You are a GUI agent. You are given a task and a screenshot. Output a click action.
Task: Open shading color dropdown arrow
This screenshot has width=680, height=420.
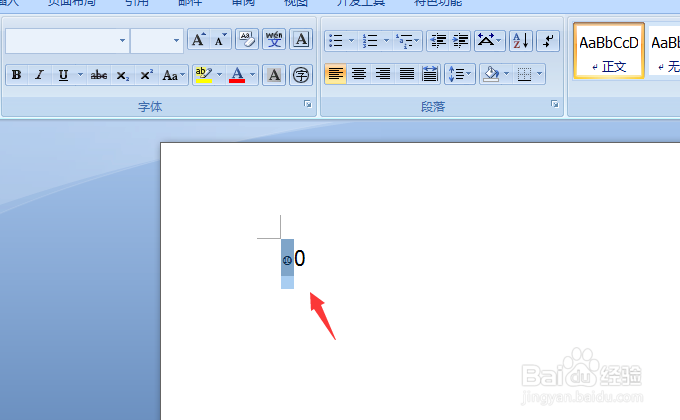pos(507,74)
